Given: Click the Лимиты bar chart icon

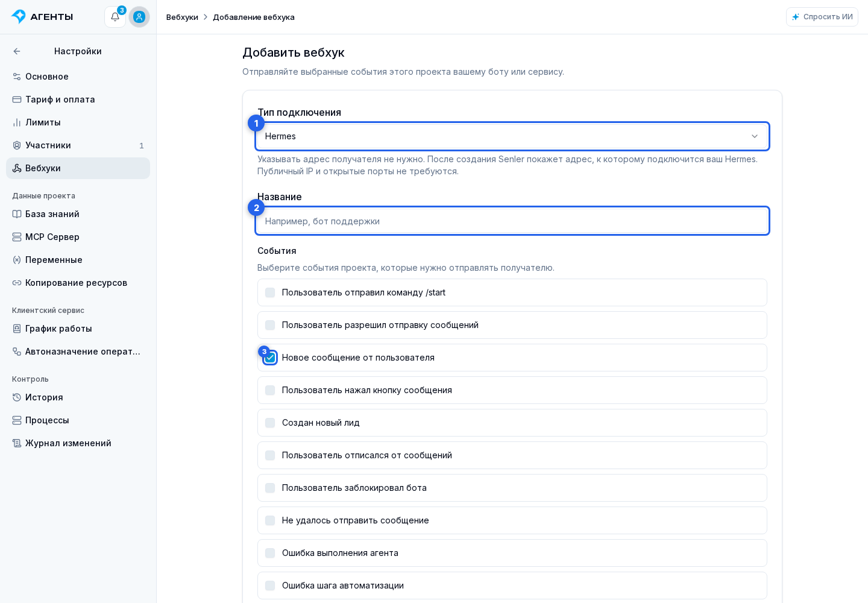Looking at the screenshot, I should tap(17, 122).
